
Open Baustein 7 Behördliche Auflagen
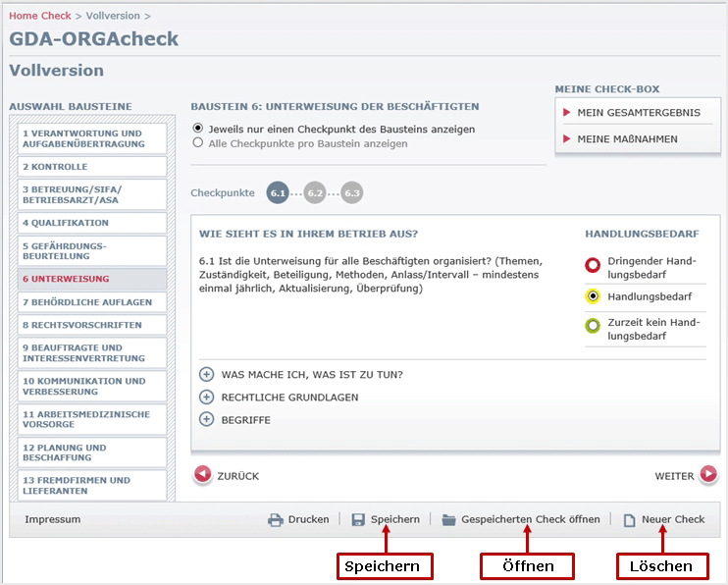[x=92, y=302]
